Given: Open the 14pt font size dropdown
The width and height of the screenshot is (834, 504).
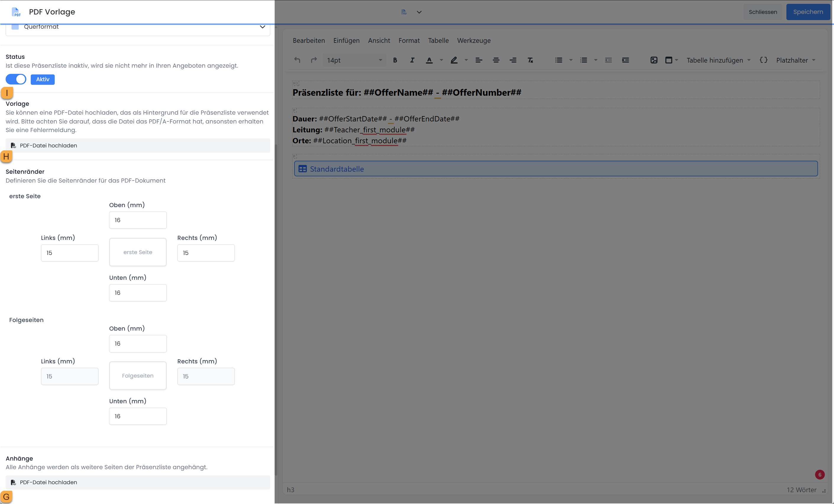Looking at the screenshot, I should click(x=354, y=60).
